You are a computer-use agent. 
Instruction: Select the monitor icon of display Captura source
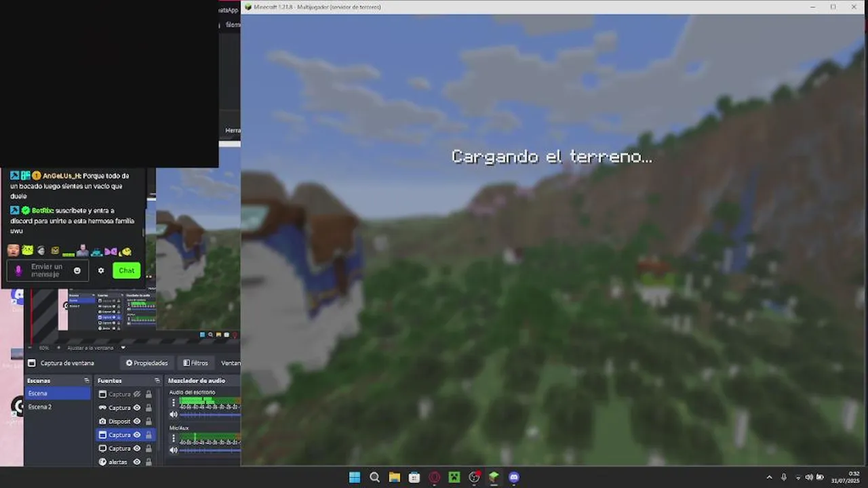[x=102, y=449]
